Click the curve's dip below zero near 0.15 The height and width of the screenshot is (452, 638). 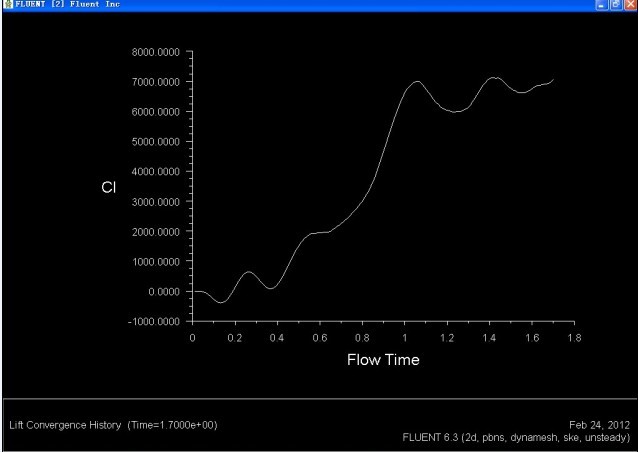[x=221, y=301]
